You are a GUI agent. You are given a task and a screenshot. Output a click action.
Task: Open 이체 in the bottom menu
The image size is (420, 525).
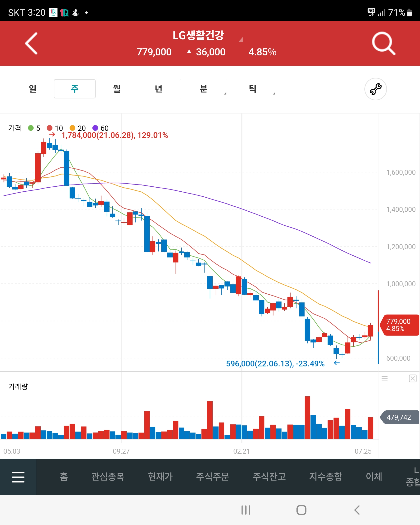(374, 476)
